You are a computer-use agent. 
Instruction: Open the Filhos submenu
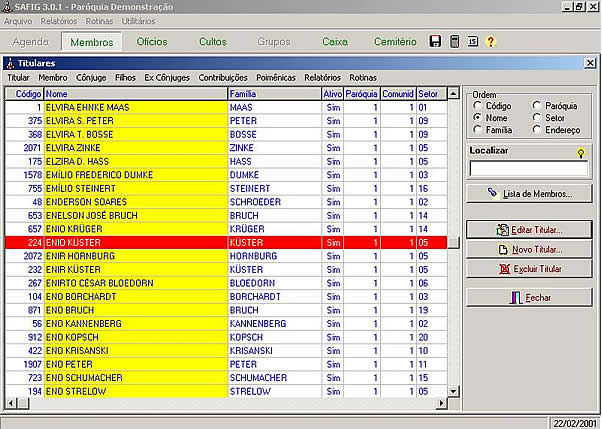(x=125, y=78)
